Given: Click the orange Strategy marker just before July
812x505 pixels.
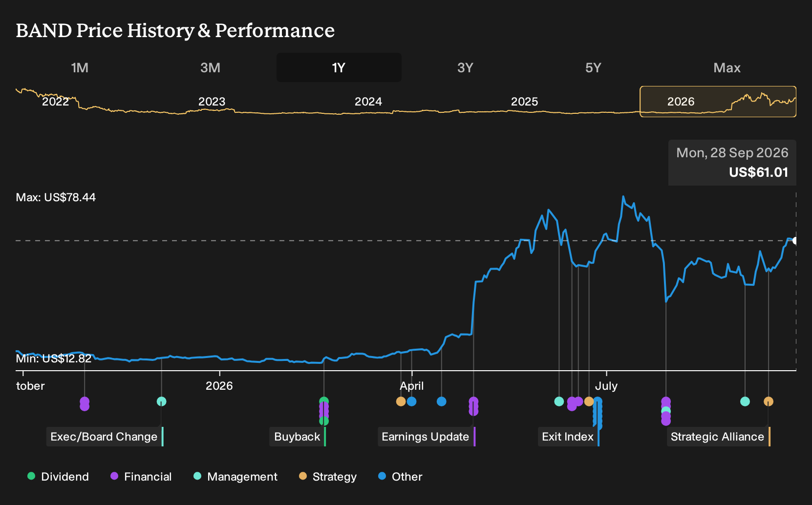Looking at the screenshot, I should point(589,401).
